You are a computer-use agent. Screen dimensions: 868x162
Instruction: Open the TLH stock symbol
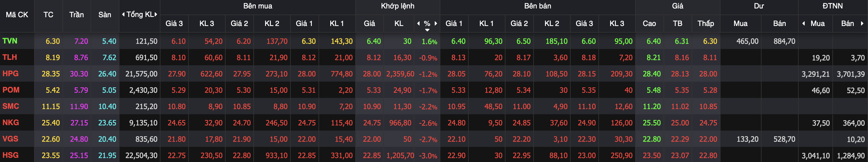10,57
